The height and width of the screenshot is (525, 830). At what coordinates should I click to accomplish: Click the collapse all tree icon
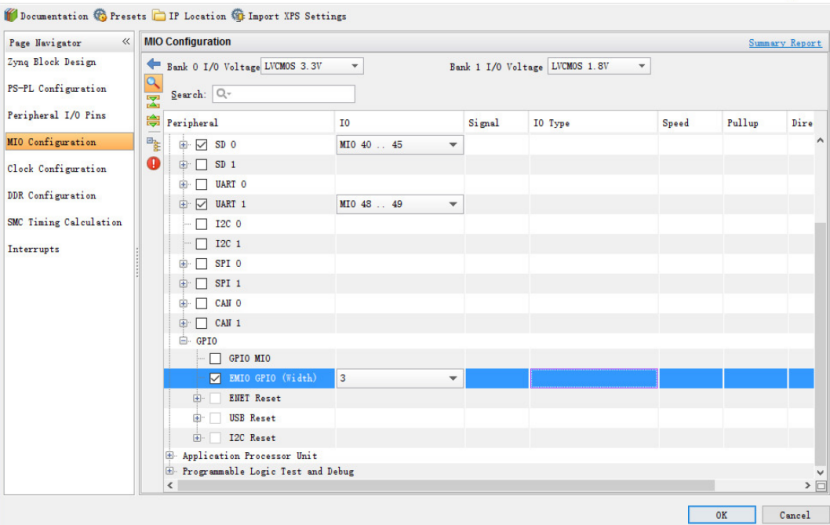click(154, 102)
